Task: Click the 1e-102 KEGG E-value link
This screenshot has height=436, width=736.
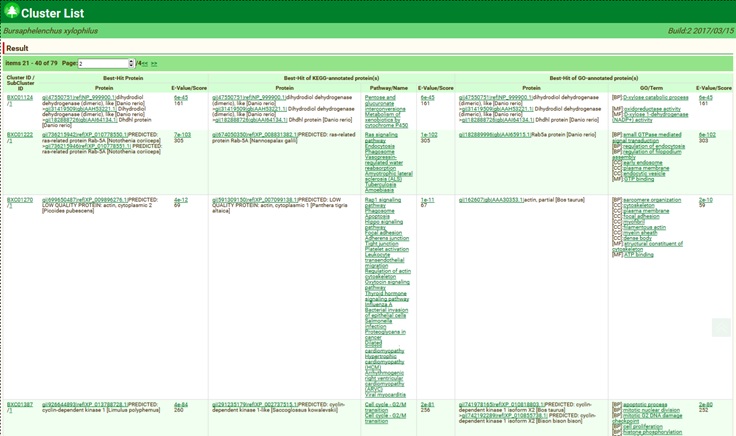Action: [x=429, y=135]
